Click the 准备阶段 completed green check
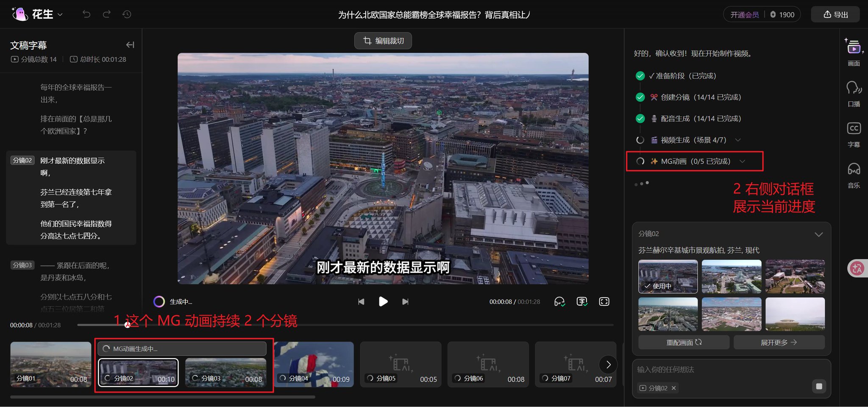This screenshot has width=868, height=407. (x=640, y=76)
